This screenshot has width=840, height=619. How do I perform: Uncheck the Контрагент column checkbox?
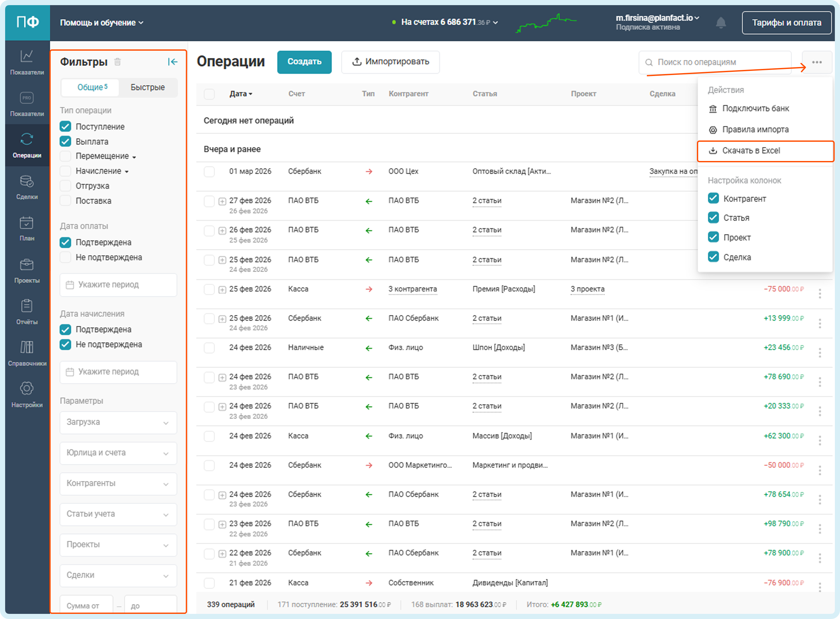[x=713, y=198]
